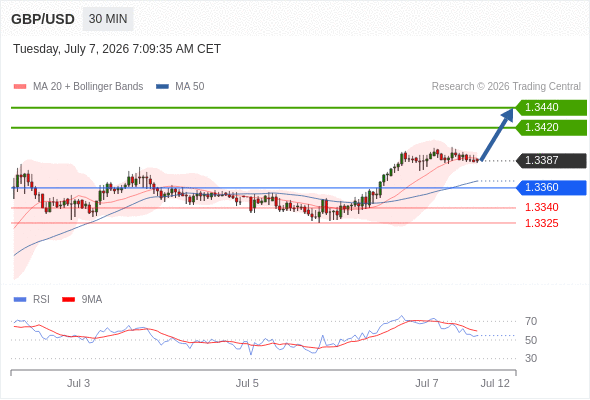
Task: Click the GBP/USD pair title
Action: 43,19
